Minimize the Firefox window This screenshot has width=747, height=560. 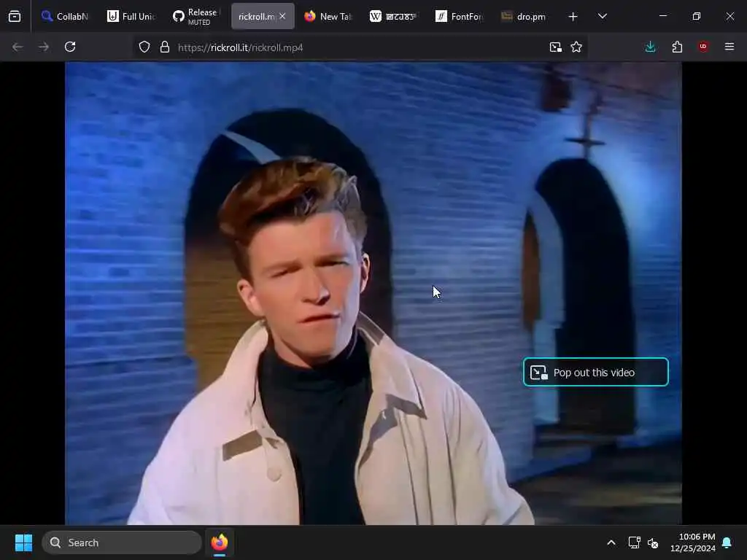[662, 16]
